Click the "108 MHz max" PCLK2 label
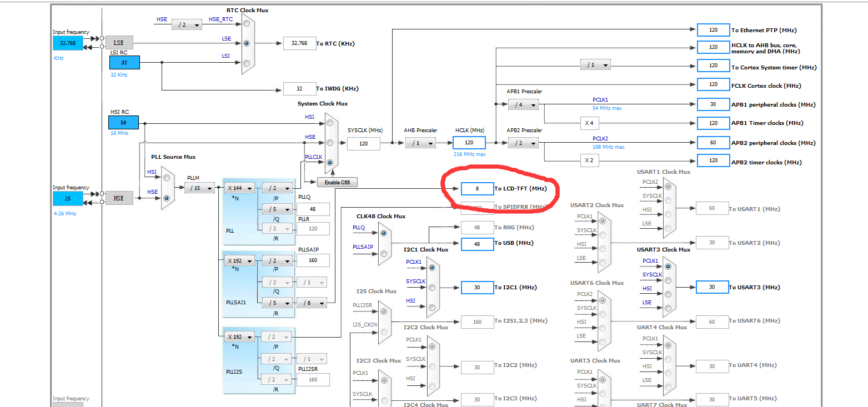Viewport: 868px width, 407px height. coord(609,147)
